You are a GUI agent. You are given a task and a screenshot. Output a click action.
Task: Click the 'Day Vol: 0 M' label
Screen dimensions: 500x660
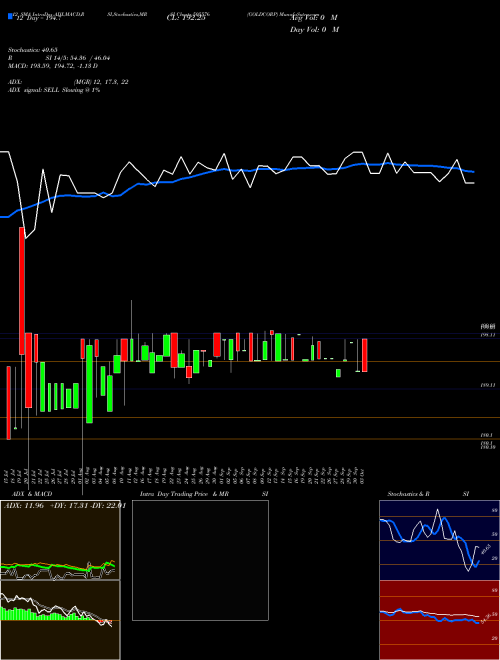click(x=314, y=30)
